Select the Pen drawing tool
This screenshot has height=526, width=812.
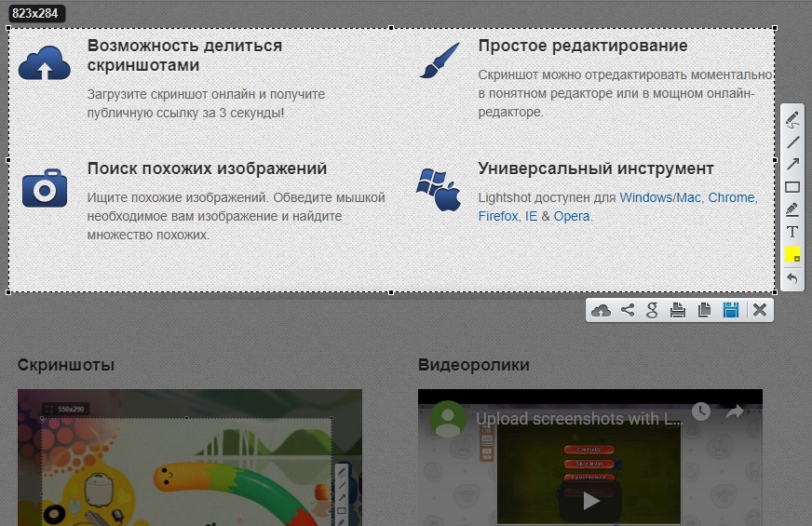(x=792, y=119)
